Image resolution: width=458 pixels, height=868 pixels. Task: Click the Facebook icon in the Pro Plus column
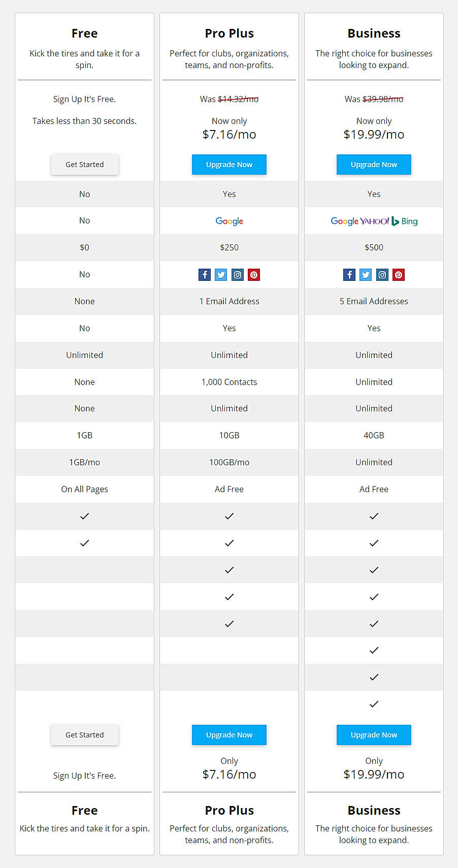click(205, 274)
